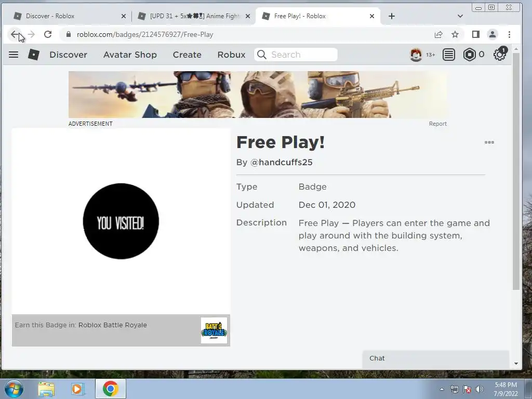Click the 13+ age label
Viewport: 532px width, 399px height.
click(x=431, y=55)
